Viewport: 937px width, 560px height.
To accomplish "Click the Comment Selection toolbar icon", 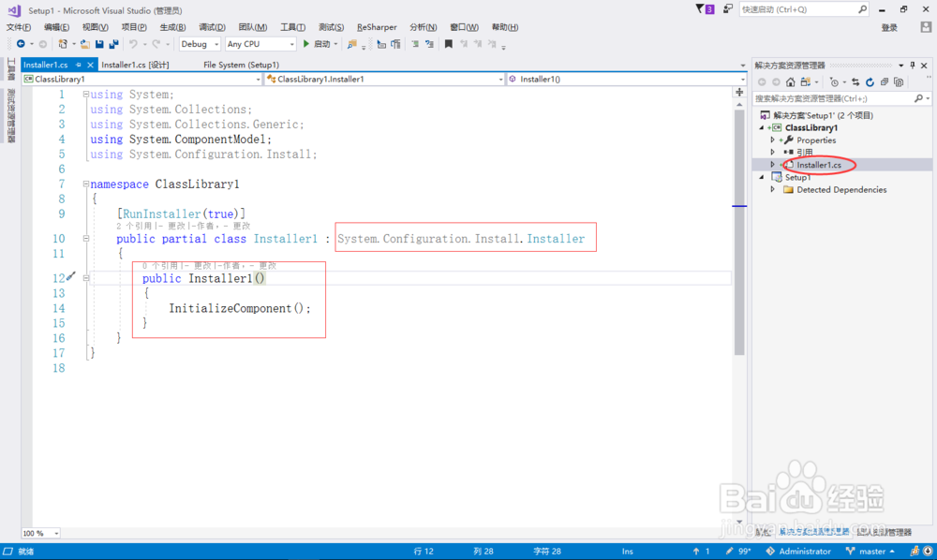I will pos(415,44).
